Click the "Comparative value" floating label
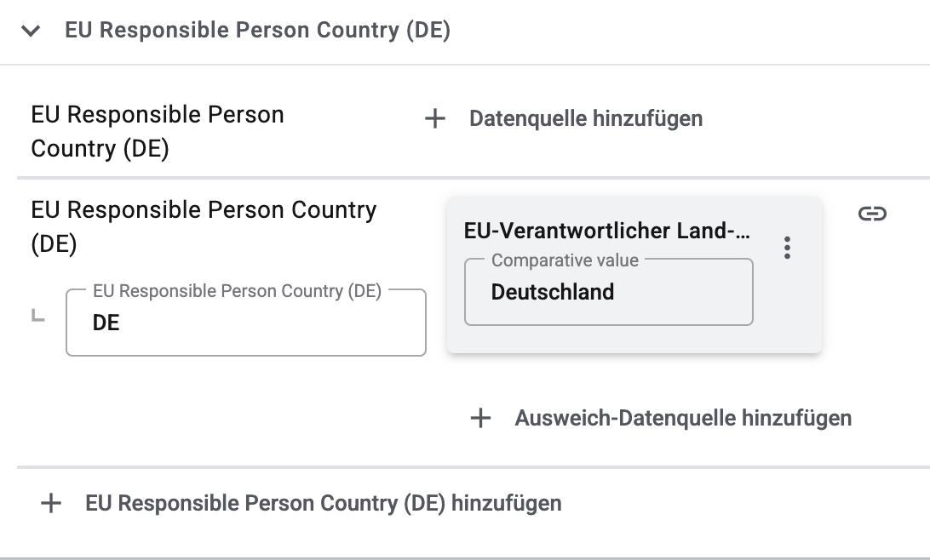The width and height of the screenshot is (930, 560). (565, 260)
